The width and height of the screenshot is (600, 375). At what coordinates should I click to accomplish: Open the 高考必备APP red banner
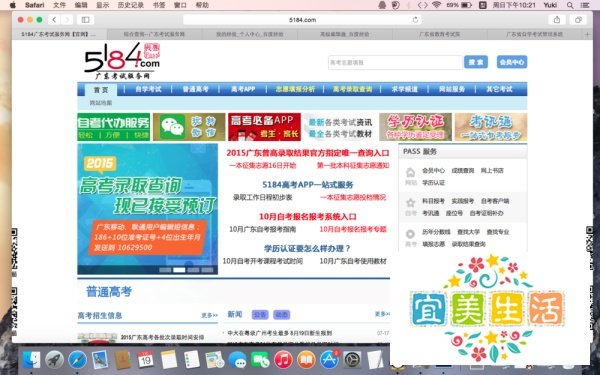[264, 127]
